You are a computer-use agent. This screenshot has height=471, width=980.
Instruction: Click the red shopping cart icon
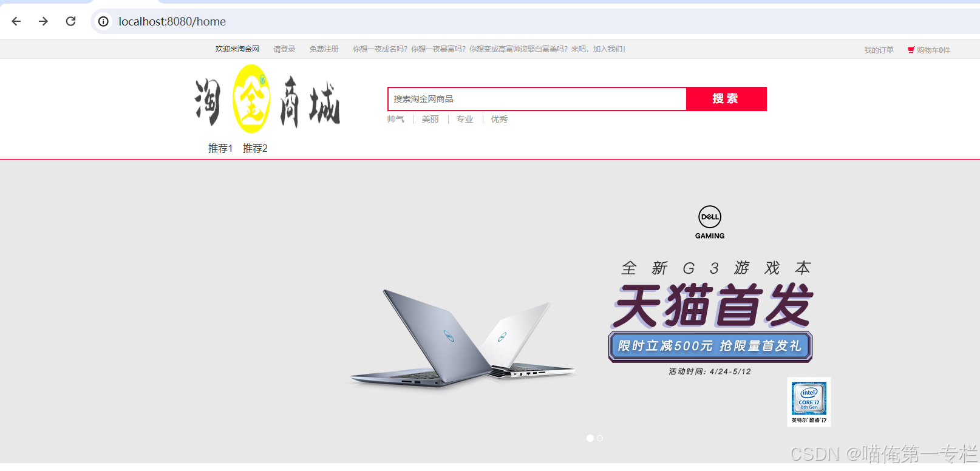click(x=911, y=50)
